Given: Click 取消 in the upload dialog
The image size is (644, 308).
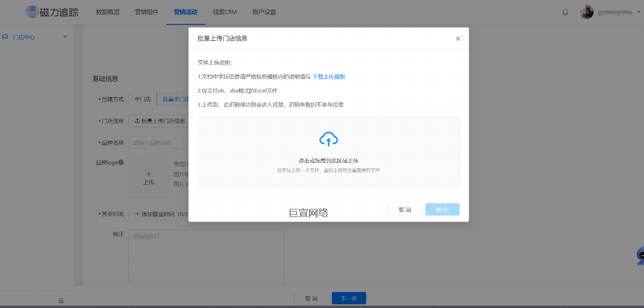Looking at the screenshot, I should click(405, 209).
